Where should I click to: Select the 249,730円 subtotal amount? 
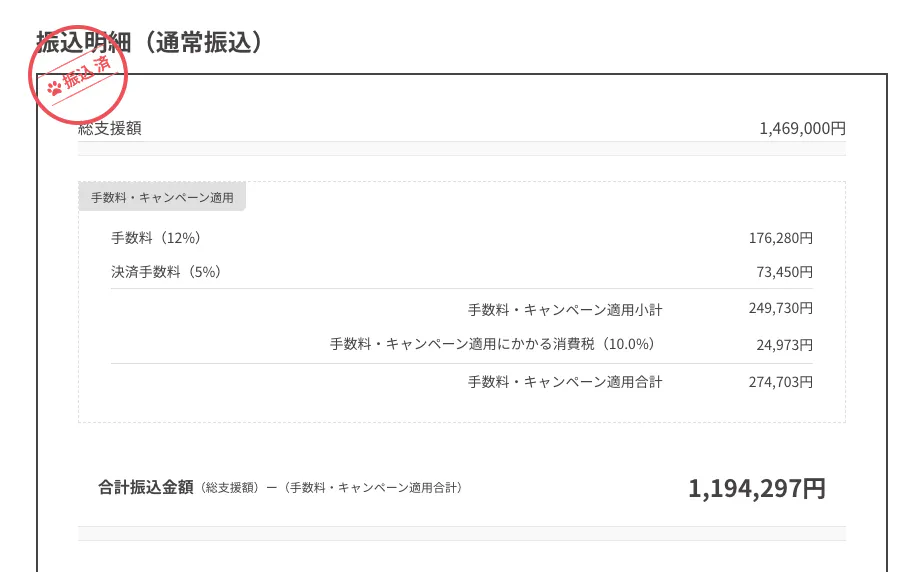[x=780, y=308]
